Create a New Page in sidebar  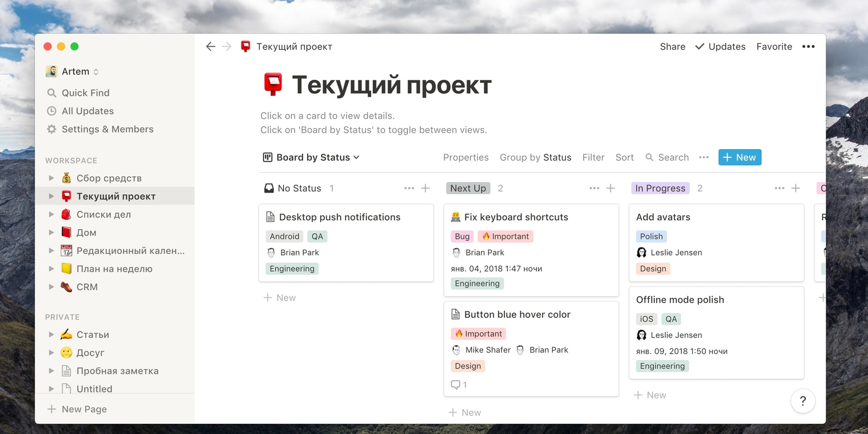coord(77,409)
